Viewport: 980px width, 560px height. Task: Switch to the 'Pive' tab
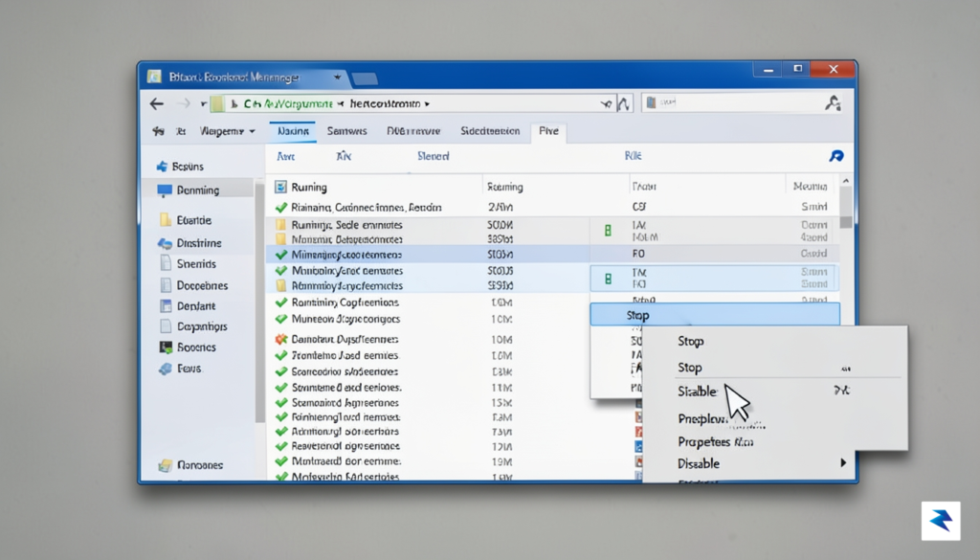click(548, 131)
